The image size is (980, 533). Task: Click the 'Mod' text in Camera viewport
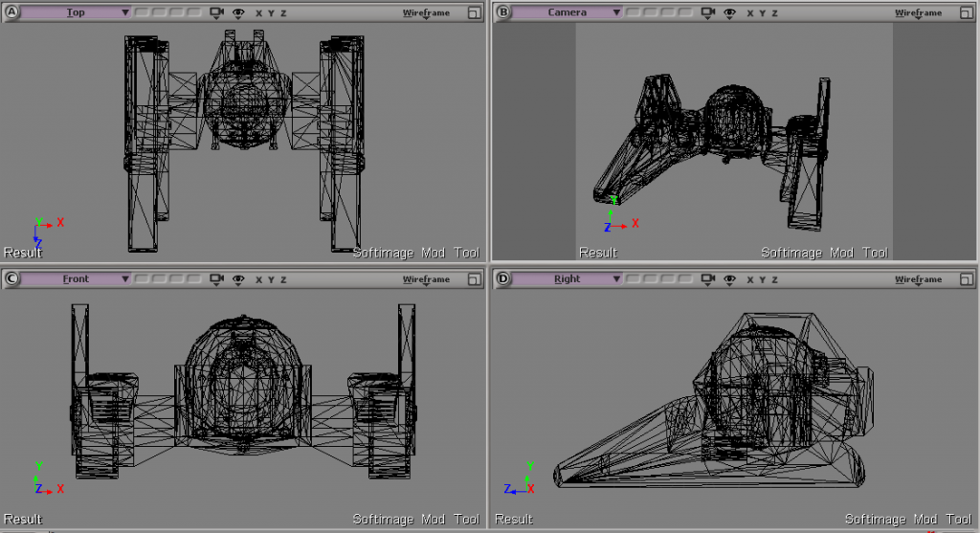(x=842, y=253)
